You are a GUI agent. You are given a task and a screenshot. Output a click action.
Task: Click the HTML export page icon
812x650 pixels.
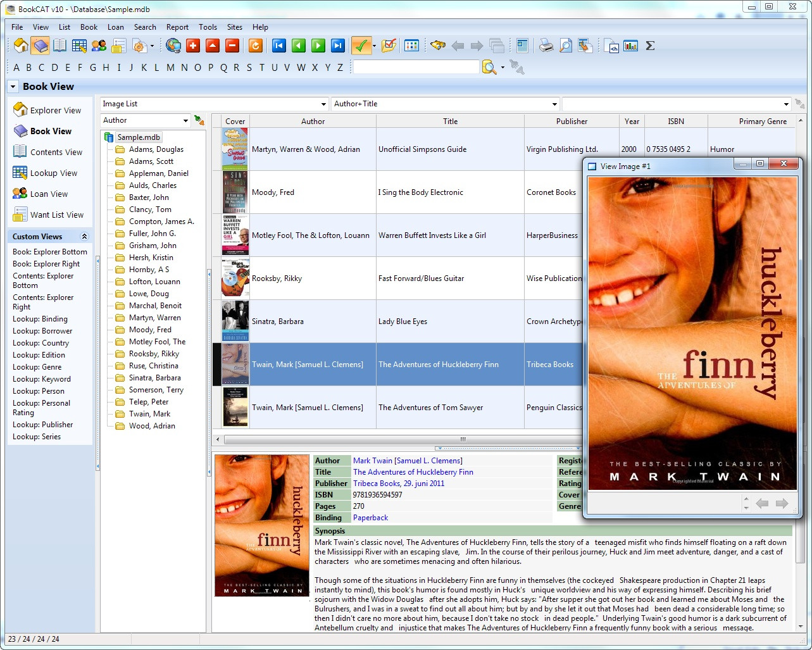point(611,46)
